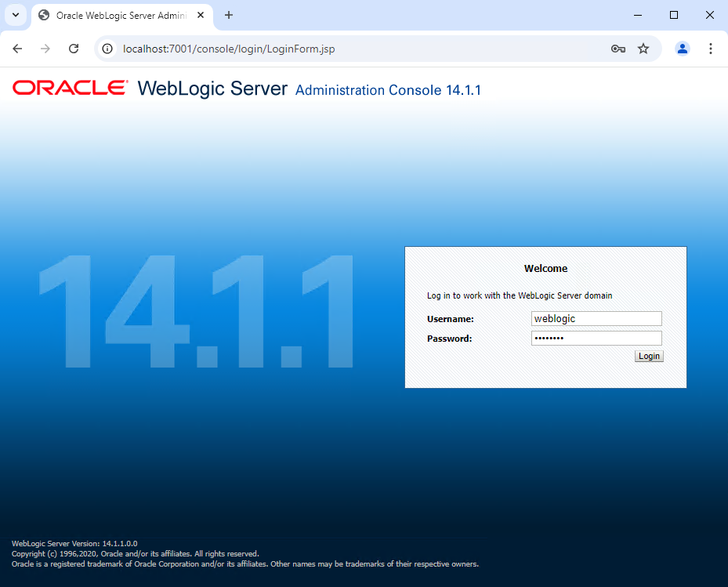Click the browser forward arrow
This screenshot has width=728, height=587.
[45, 49]
